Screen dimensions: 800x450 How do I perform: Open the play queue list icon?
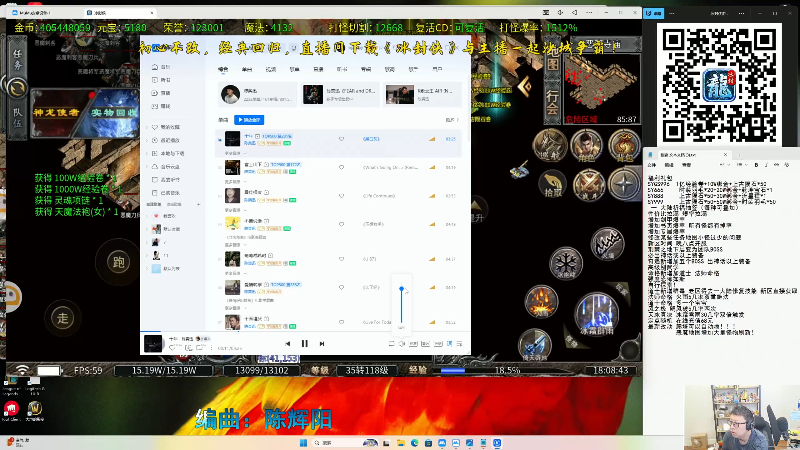pyautogui.click(x=459, y=344)
